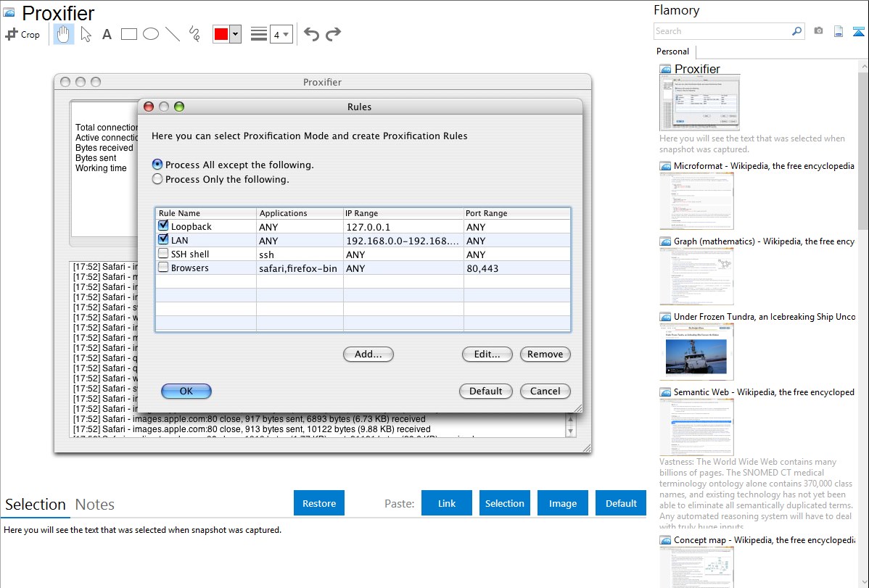Click the 127.0.0.1 IP Range cell
This screenshot has height=588, width=869.
[x=403, y=227]
